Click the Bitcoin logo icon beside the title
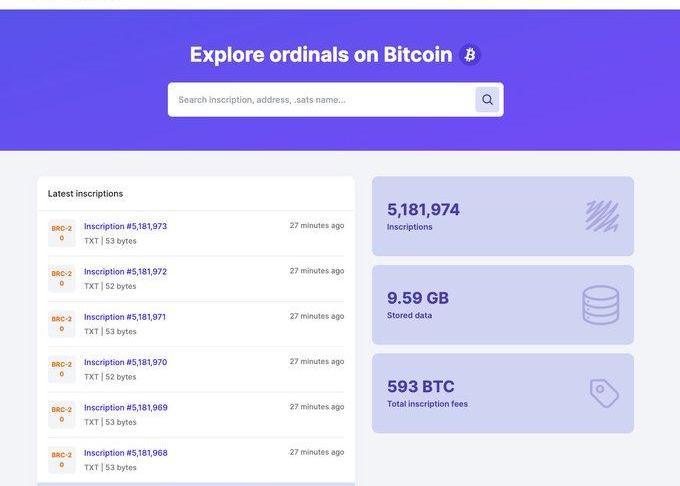 (x=470, y=55)
